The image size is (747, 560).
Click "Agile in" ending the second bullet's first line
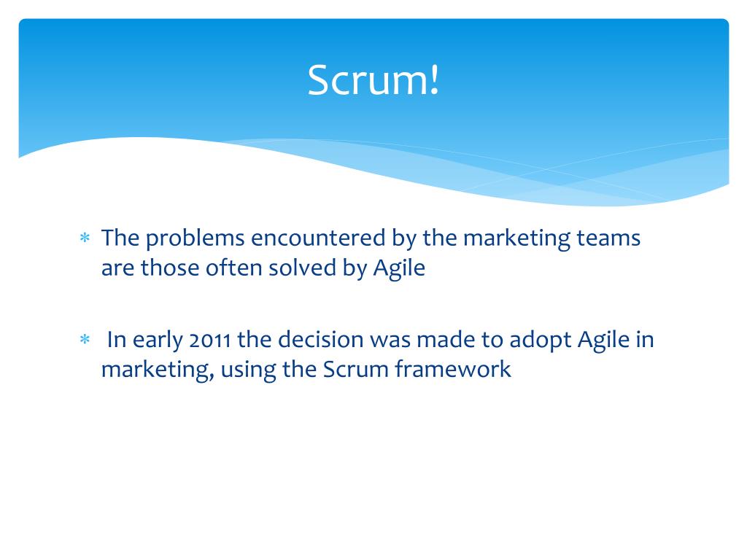[x=616, y=341]
